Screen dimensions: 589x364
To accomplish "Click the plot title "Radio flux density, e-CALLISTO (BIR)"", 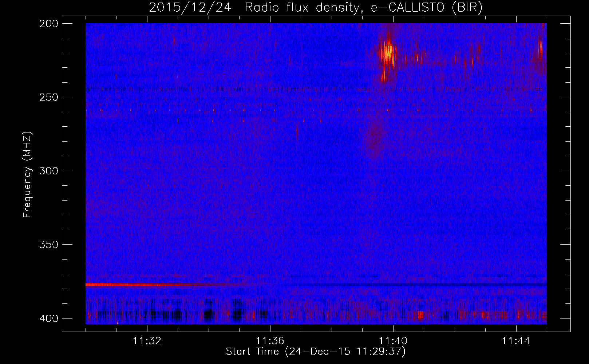I will [x=363, y=8].
